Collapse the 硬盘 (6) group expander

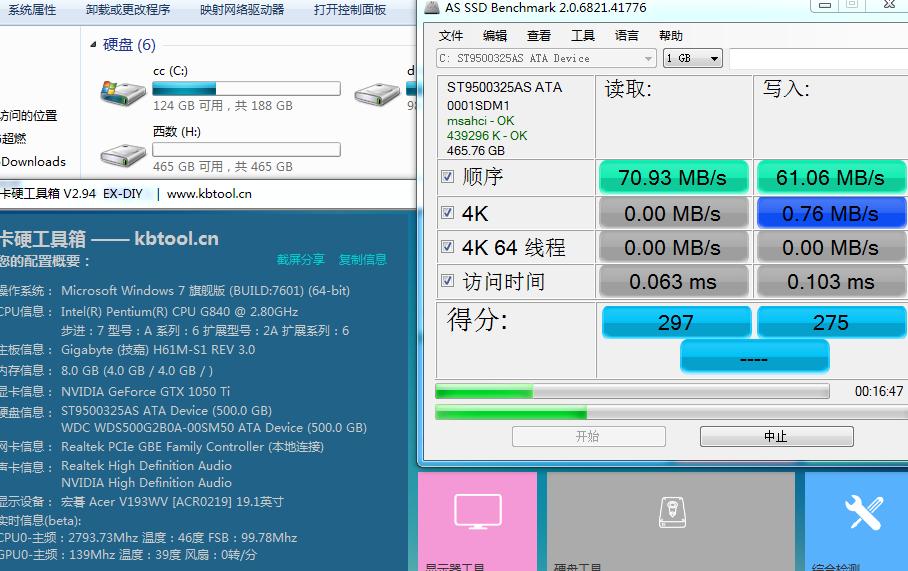93,45
